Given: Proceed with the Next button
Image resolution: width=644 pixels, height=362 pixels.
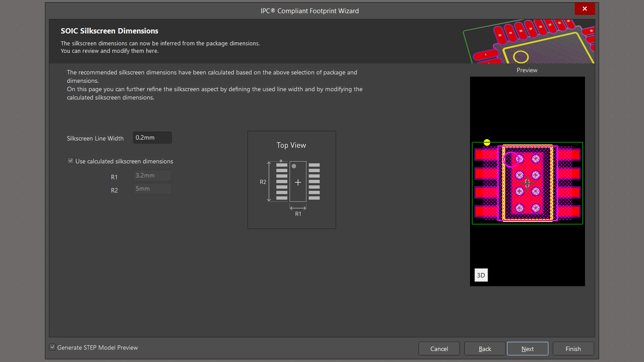Looking at the screenshot, I should coord(527,349).
